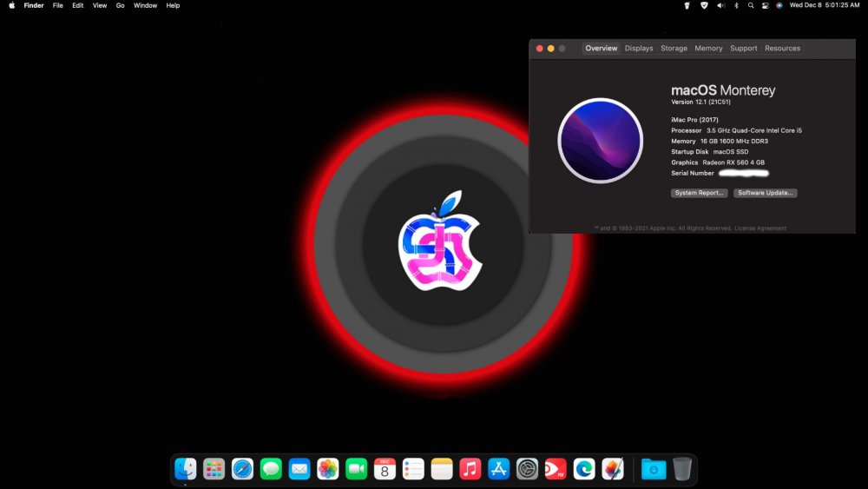Open the Finder menu
Screen dimensions: 868x489
click(34, 5)
